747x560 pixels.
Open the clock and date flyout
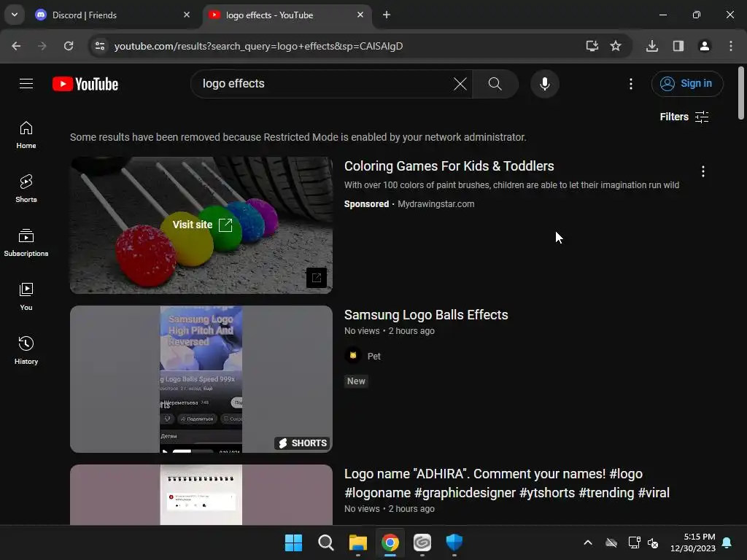(x=693, y=542)
